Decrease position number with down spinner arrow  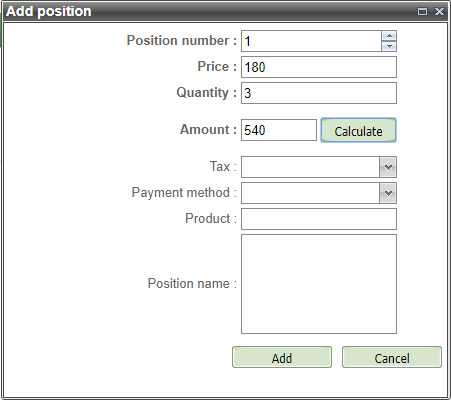(x=389, y=46)
